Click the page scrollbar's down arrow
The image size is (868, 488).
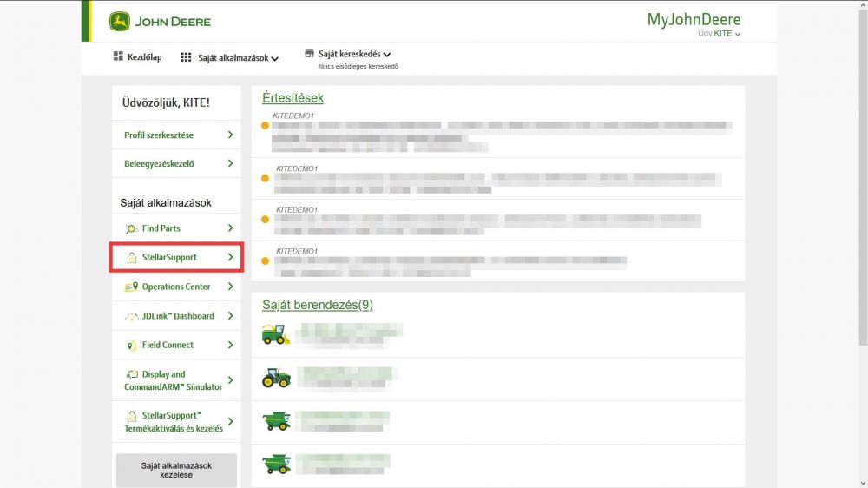click(863, 483)
